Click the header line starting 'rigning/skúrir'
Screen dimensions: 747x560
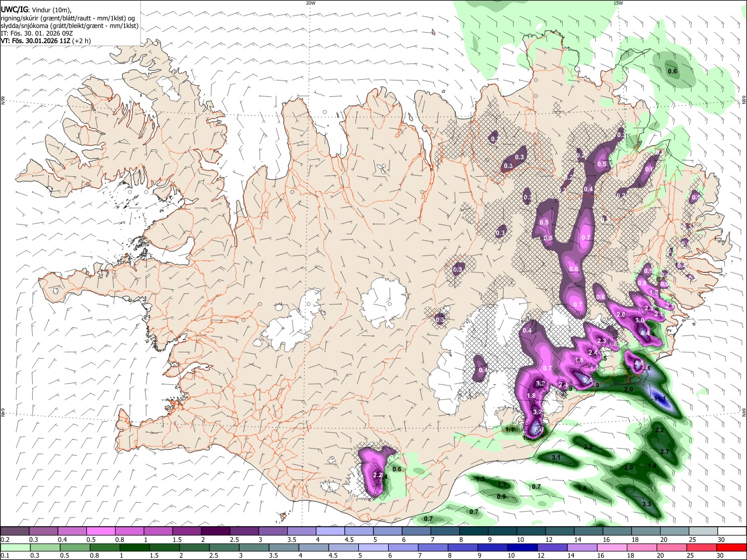[68, 18]
